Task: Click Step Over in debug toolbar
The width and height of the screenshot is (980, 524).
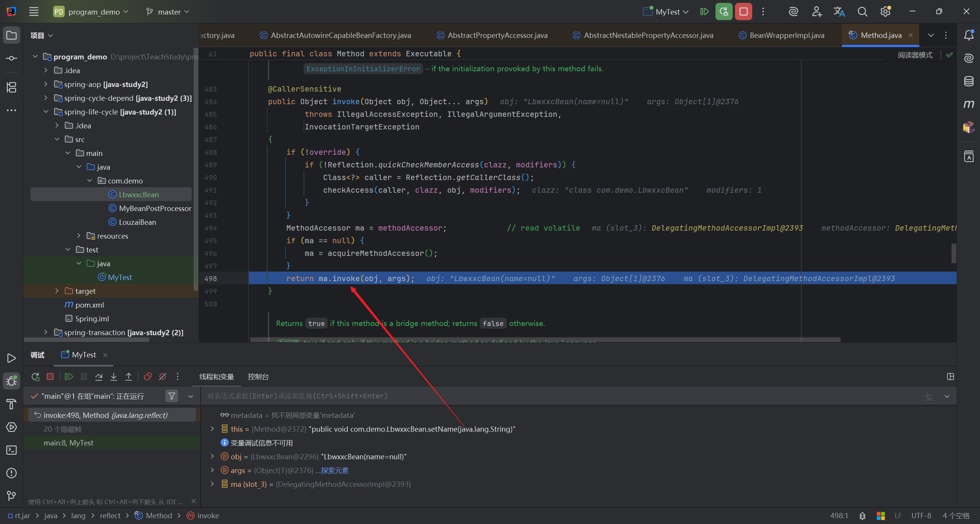Action: pyautogui.click(x=99, y=377)
